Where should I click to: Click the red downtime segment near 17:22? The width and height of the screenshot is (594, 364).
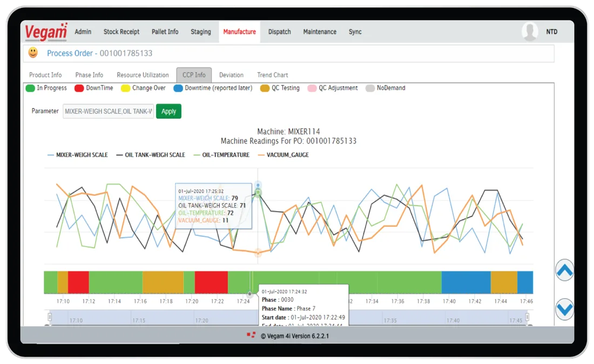pos(211,282)
